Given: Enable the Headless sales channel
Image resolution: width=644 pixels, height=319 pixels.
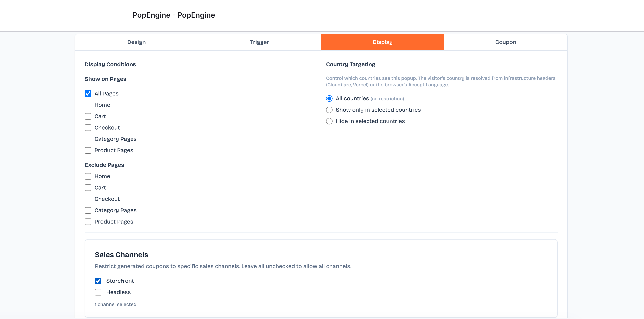Looking at the screenshot, I should (x=98, y=292).
